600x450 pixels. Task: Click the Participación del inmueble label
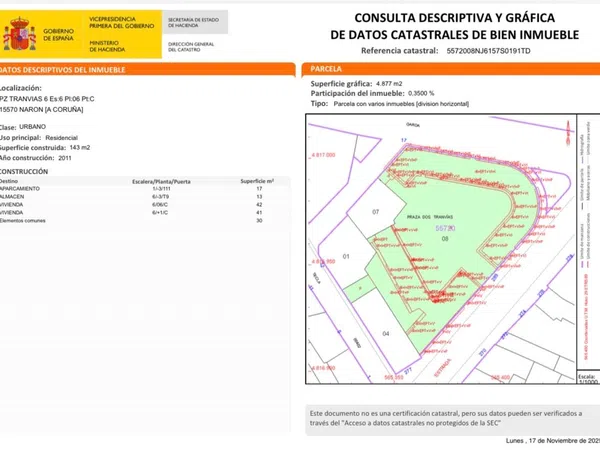357,93
